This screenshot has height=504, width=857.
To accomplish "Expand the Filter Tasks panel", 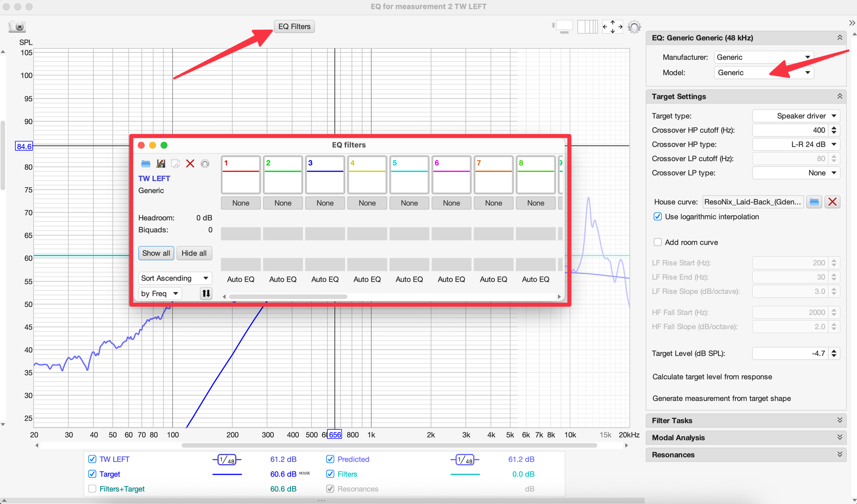I will (746, 420).
